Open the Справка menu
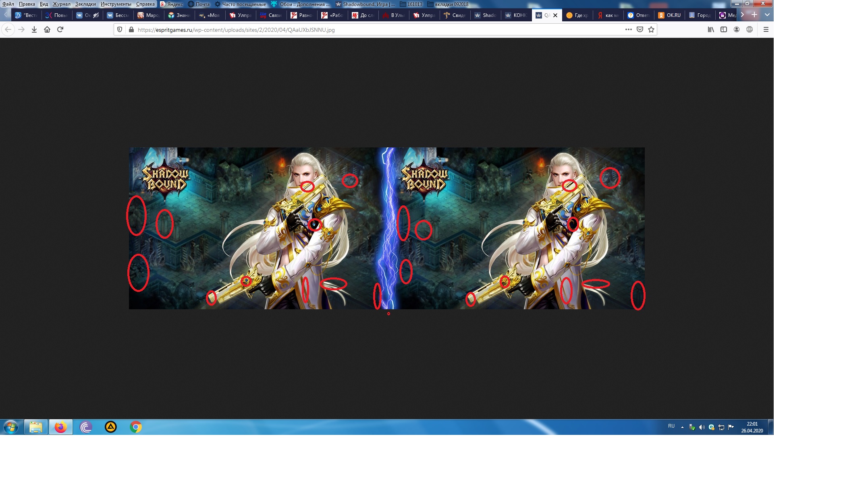This screenshot has width=868, height=484. tap(145, 4)
